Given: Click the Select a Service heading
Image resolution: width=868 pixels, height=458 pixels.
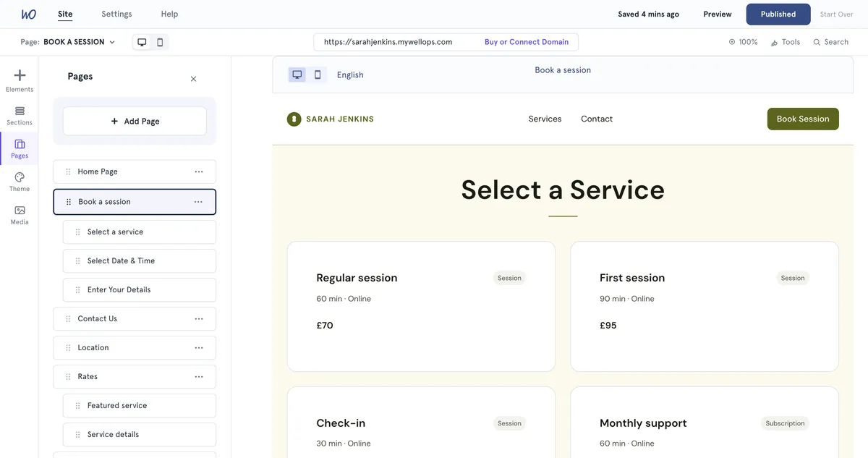Looking at the screenshot, I should pos(563,190).
